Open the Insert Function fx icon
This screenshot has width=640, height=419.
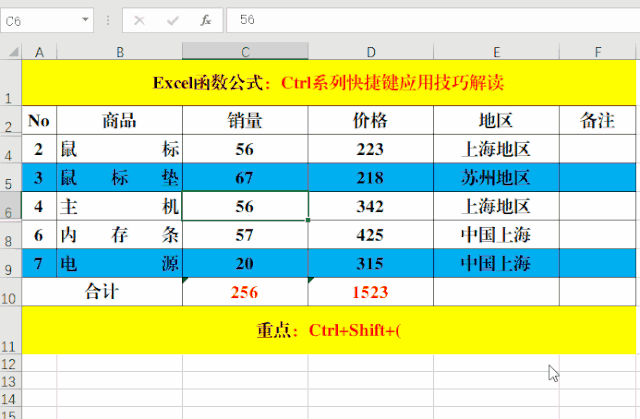point(206,20)
